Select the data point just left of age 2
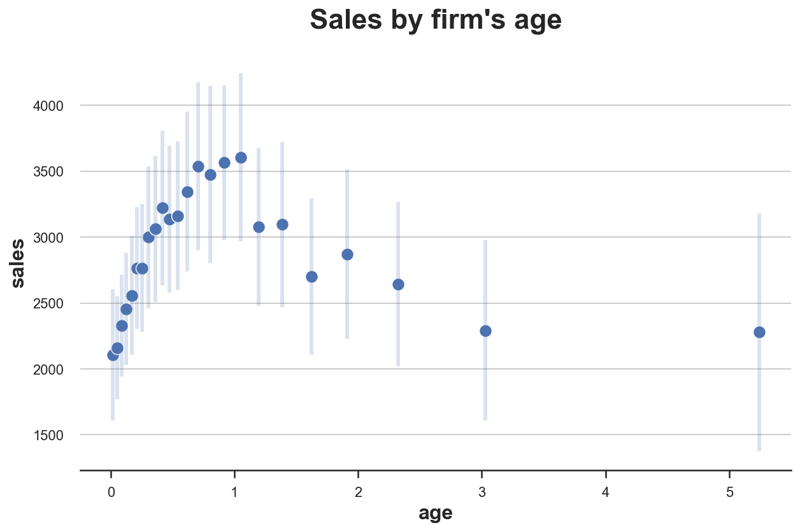800x532 pixels. click(347, 254)
